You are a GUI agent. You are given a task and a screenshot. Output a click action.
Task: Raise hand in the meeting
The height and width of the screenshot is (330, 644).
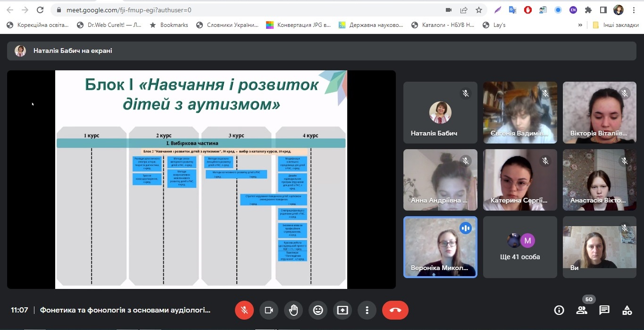point(293,310)
